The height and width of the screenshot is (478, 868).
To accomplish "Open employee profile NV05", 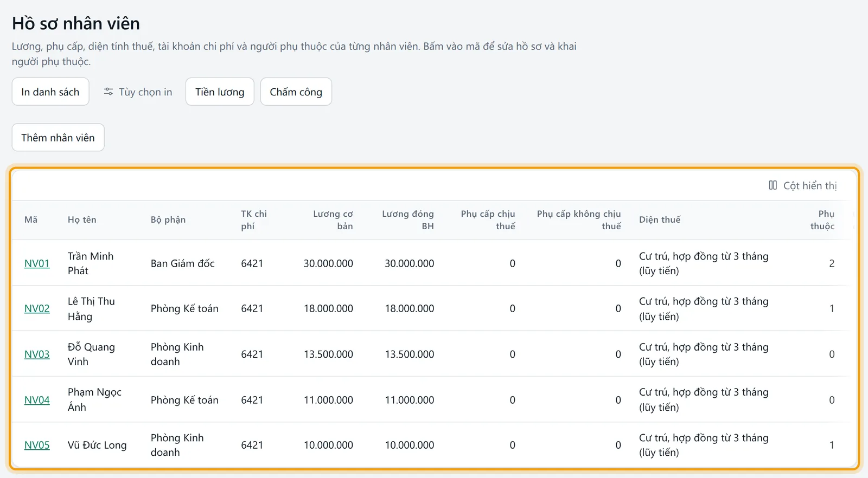I will tap(37, 445).
